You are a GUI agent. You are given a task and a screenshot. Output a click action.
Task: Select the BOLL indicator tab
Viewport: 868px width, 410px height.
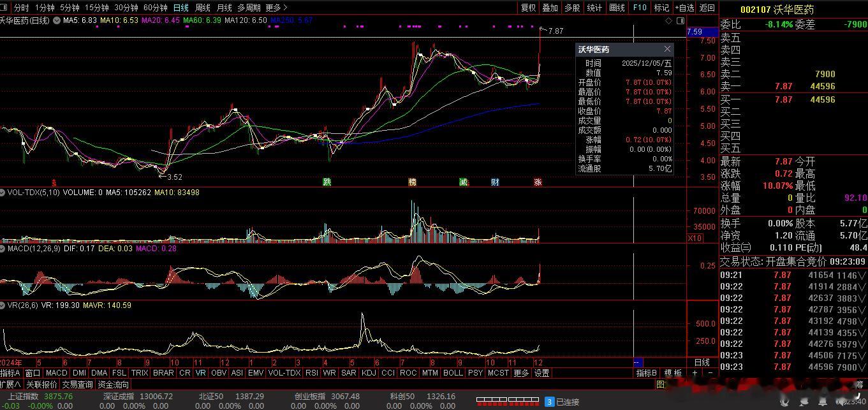tap(452, 373)
